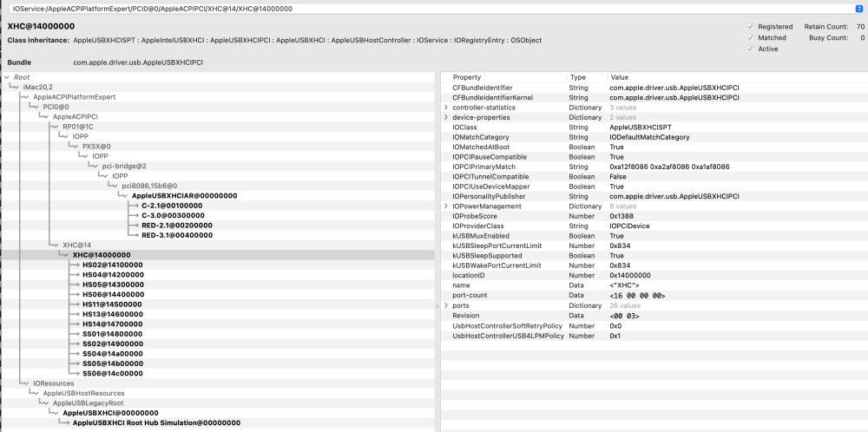Screen dimensions: 868x432
Task: Collapse the iMac20,2 node
Action: pos(16,88)
